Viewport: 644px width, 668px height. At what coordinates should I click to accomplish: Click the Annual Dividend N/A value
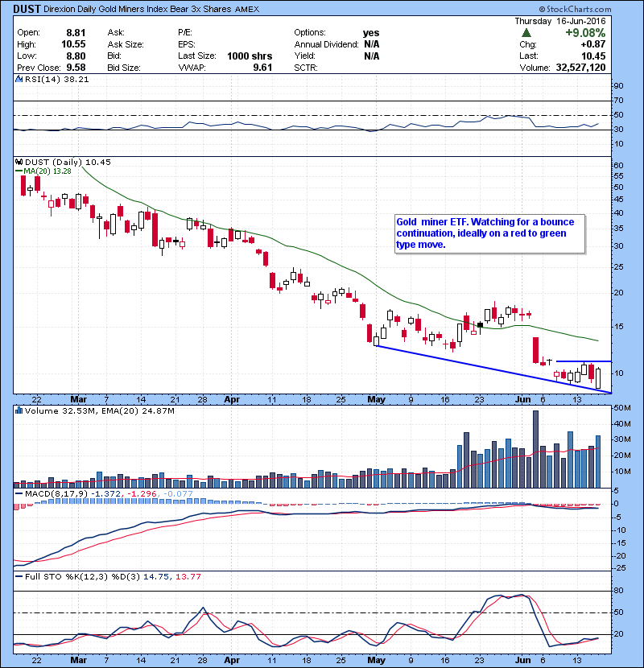(372, 44)
